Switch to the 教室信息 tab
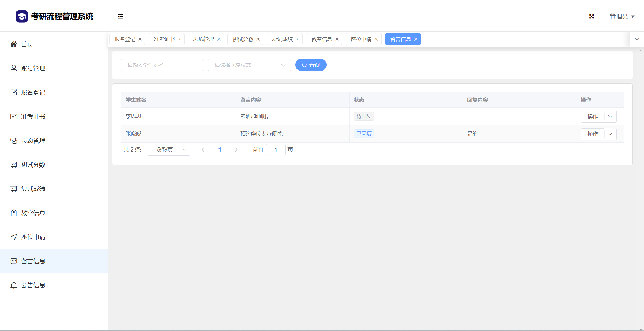This screenshot has height=331, width=644. click(x=321, y=39)
